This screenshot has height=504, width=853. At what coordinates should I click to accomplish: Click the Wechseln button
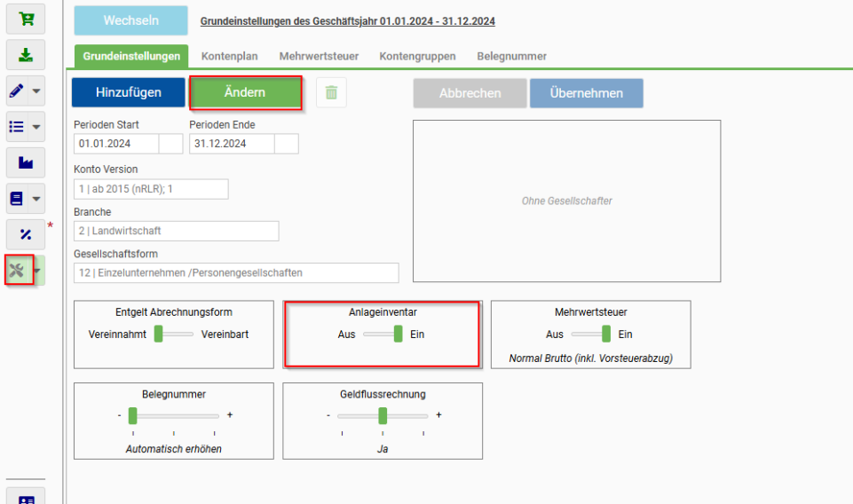click(131, 20)
